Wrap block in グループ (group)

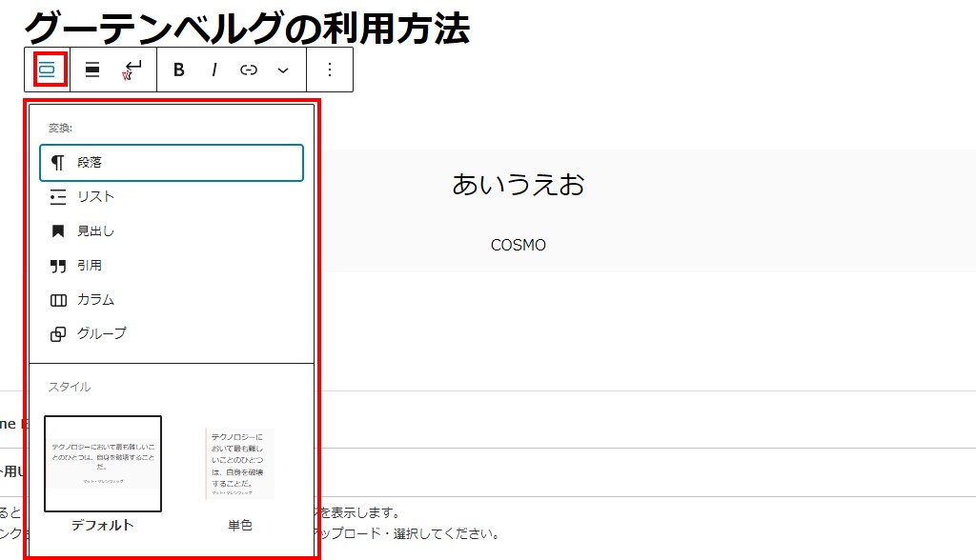coord(101,334)
